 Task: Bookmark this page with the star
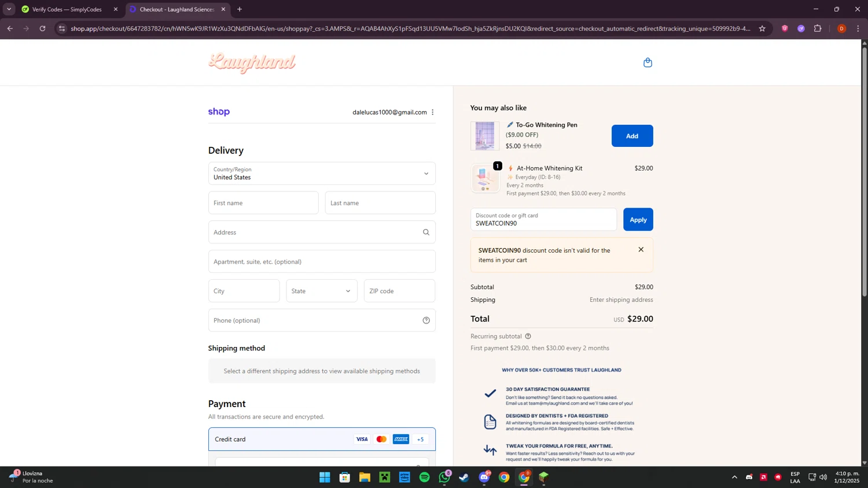[x=762, y=28]
